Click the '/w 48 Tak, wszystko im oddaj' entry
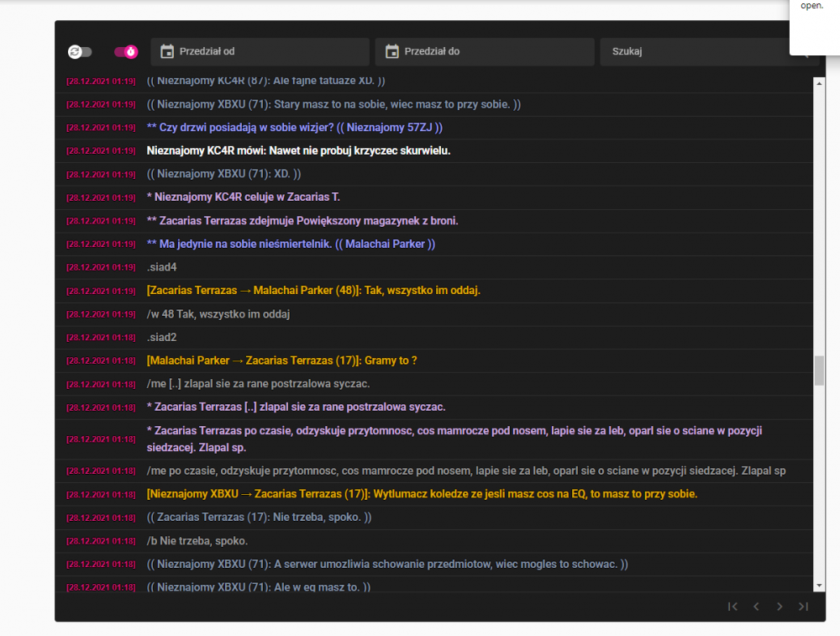840x636 pixels. 218,314
